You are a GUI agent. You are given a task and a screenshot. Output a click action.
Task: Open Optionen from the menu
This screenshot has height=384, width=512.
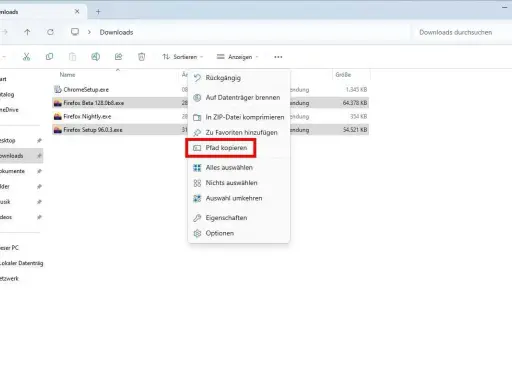point(239,233)
